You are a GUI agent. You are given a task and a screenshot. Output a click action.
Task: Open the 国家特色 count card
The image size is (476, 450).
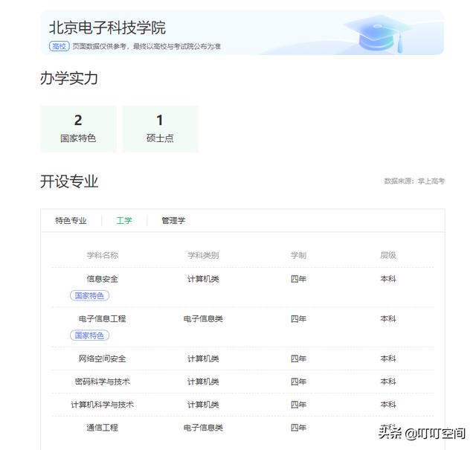pyautogui.click(x=78, y=129)
